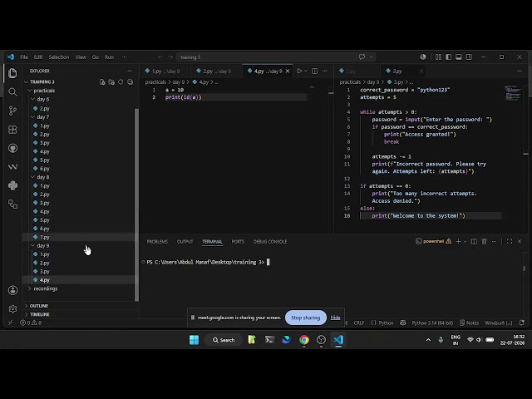Open the Run menu
This screenshot has height=399, width=532.
coord(109,57)
